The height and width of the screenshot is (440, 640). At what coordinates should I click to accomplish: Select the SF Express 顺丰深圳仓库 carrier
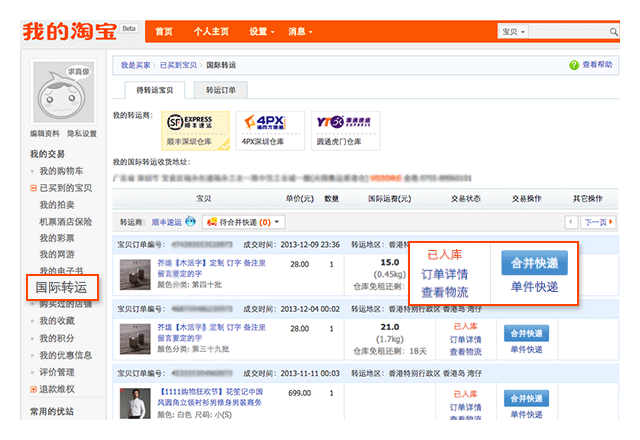pos(196,131)
